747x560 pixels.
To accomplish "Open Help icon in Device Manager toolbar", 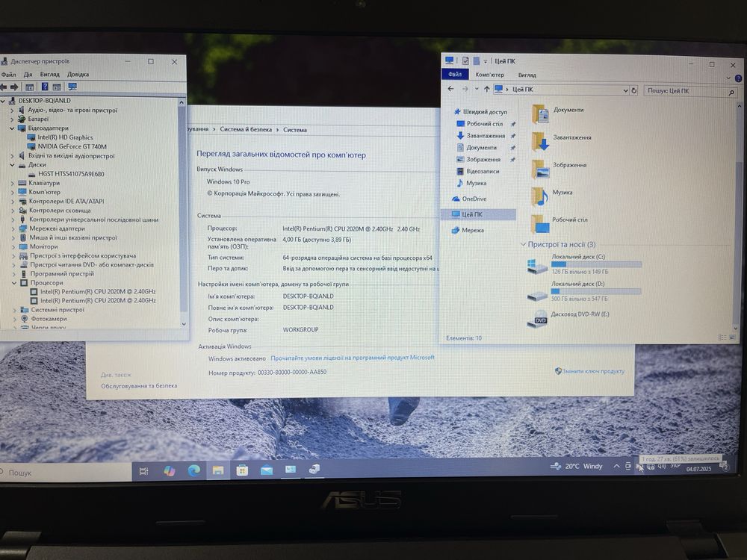I will click(x=44, y=87).
